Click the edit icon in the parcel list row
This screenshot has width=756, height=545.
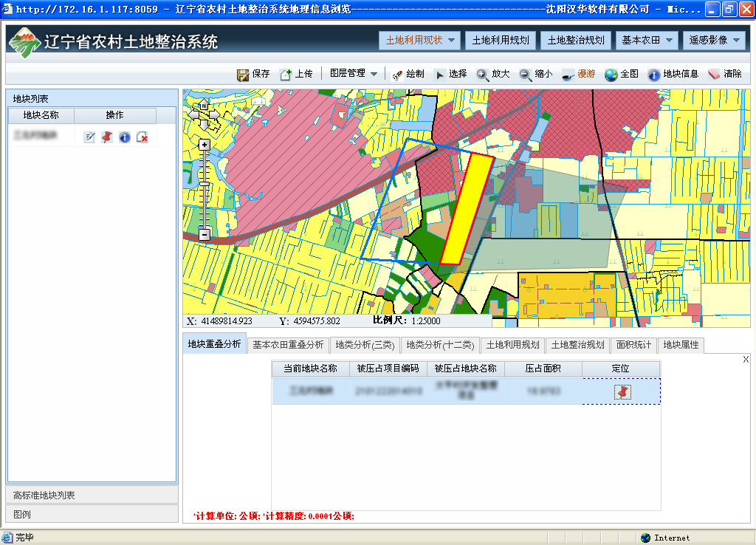89,137
